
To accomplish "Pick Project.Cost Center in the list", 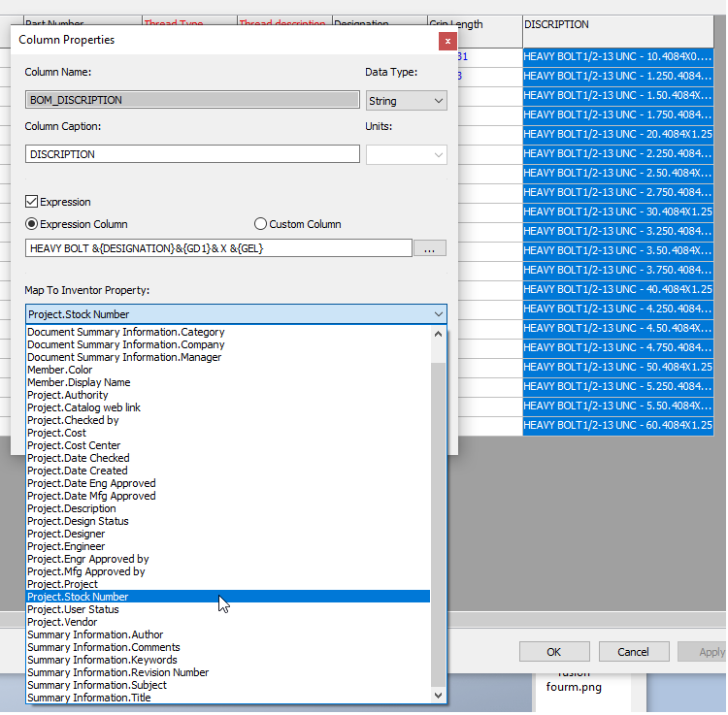I will click(x=228, y=445).
